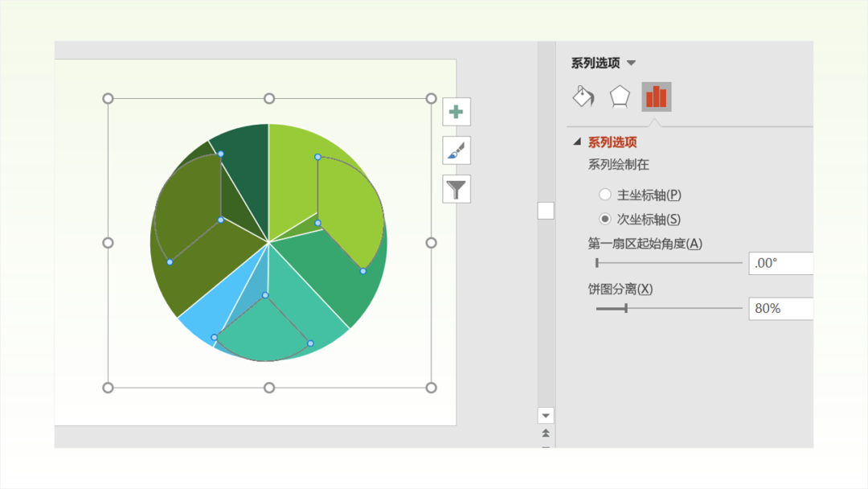Screen dimensions: 868x489
Task: Click the pie explosion 80% input field
Action: [780, 309]
